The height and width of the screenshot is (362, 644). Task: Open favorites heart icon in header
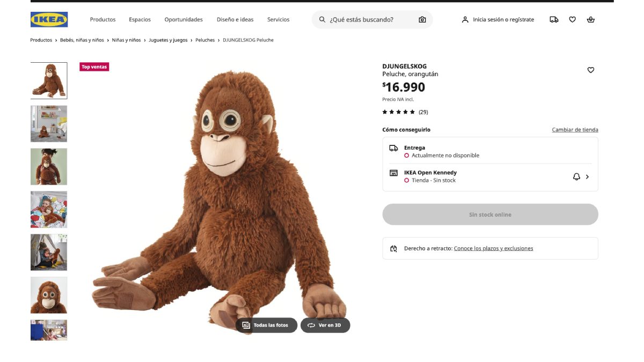572,20
